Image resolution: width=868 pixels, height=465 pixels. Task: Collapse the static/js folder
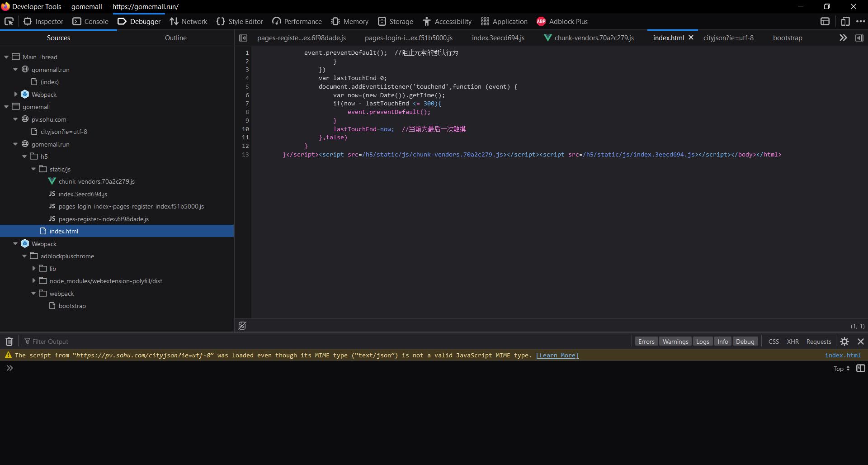(33, 169)
